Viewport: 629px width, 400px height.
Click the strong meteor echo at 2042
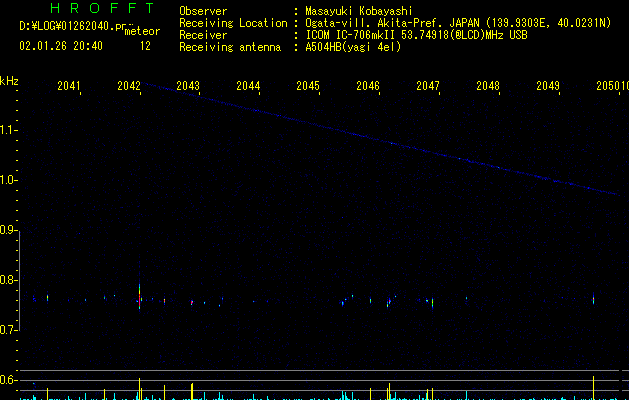140,297
